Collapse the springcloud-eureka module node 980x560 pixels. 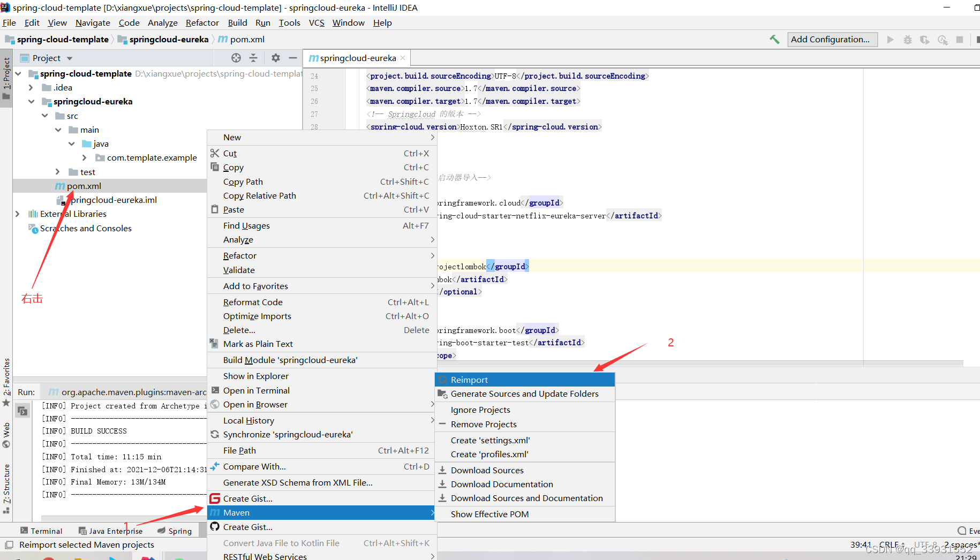(31, 101)
